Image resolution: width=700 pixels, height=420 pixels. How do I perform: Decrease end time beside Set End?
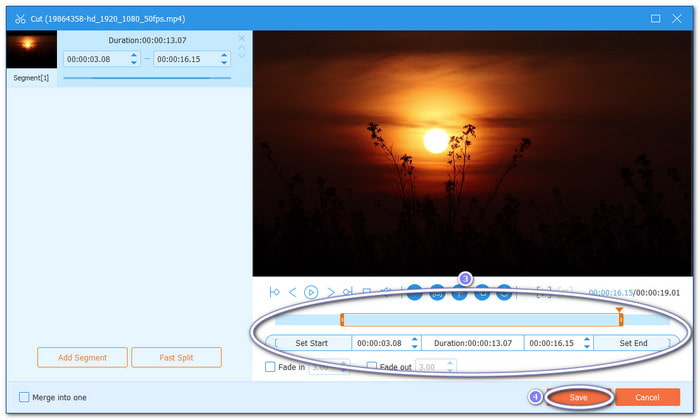(x=587, y=347)
